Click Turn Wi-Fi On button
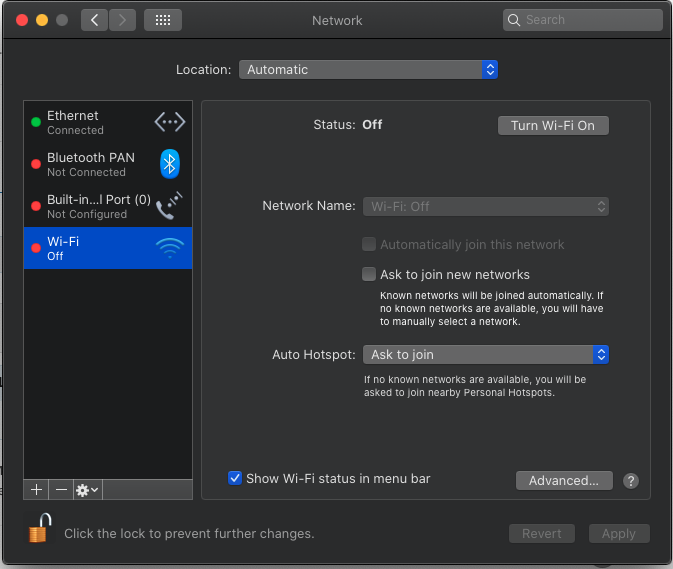 [x=553, y=125]
